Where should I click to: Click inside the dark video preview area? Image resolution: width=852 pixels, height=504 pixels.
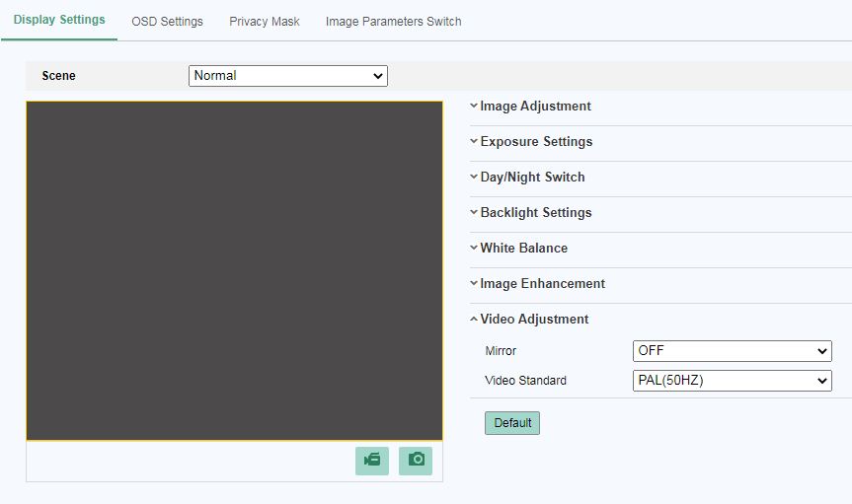click(234, 270)
